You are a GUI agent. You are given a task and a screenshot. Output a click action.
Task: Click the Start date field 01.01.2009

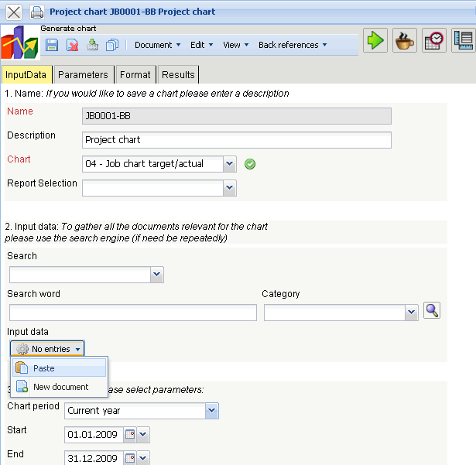click(x=94, y=434)
